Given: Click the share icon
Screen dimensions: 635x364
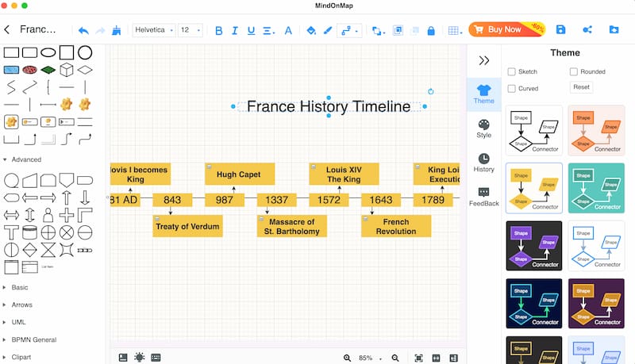Looking at the screenshot, I should click(x=587, y=29).
